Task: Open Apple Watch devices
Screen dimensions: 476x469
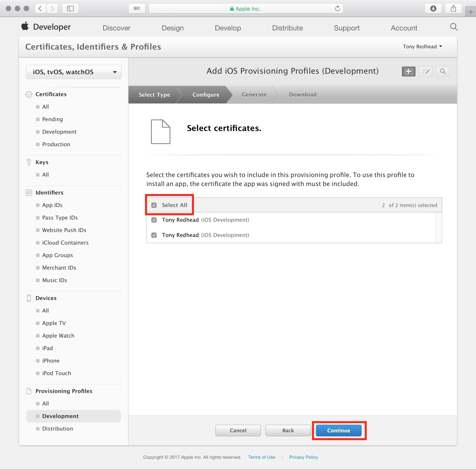Action: click(x=58, y=336)
